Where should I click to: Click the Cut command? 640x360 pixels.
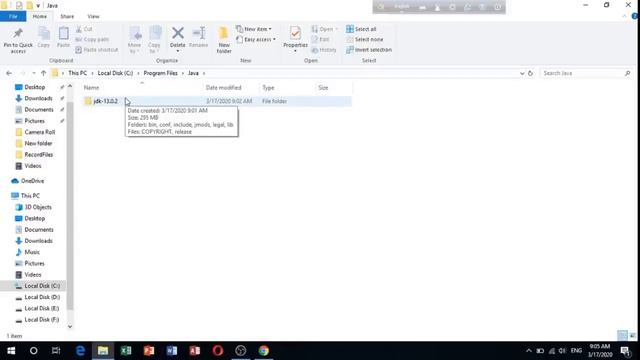[x=84, y=29]
